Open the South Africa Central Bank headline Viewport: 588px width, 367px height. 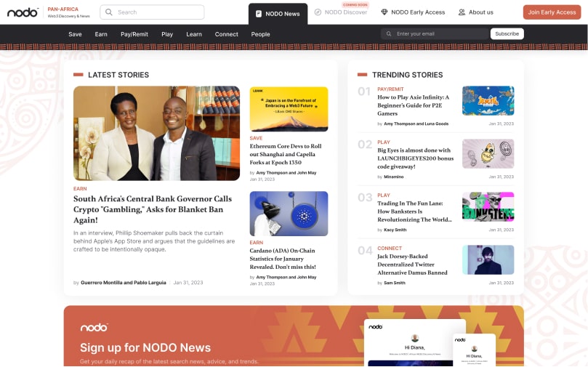pyautogui.click(x=153, y=209)
